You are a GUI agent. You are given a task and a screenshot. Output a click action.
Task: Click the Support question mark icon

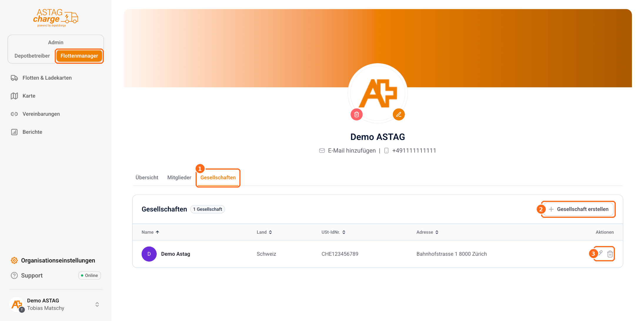coord(14,275)
